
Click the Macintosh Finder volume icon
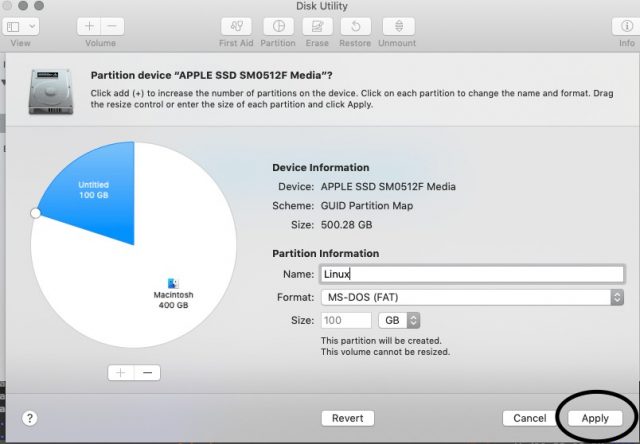click(173, 283)
